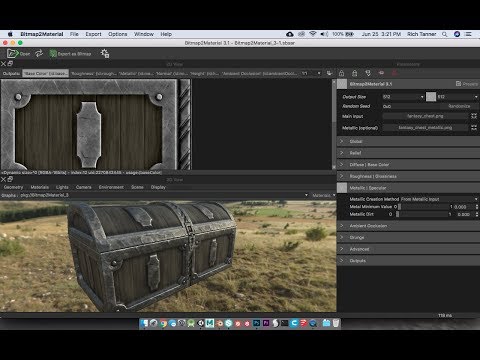The image size is (480, 360).
Task: Undock the 3D View panel with float icon
Action: point(10,179)
